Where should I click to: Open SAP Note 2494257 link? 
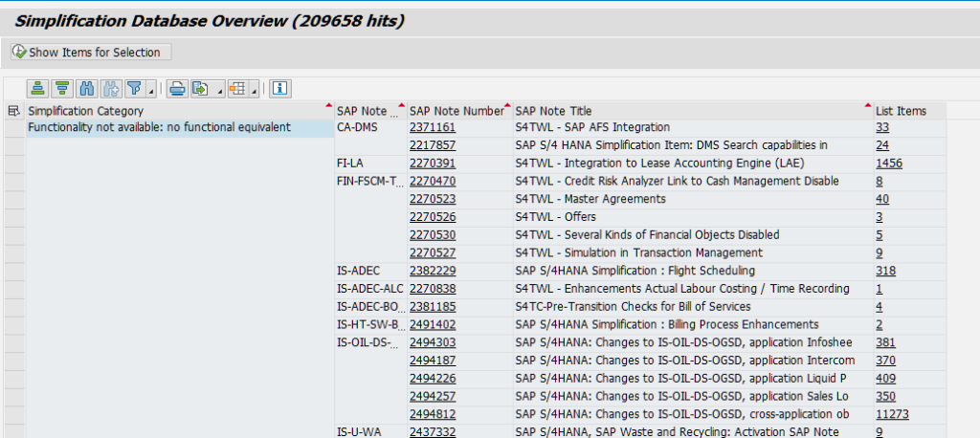click(x=433, y=397)
